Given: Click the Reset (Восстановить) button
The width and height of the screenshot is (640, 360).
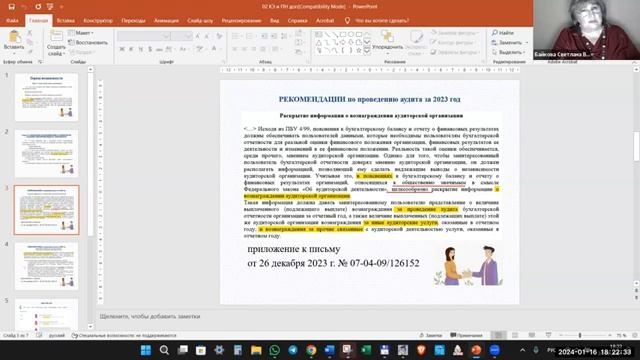Looking at the screenshot, I should click(x=88, y=42).
